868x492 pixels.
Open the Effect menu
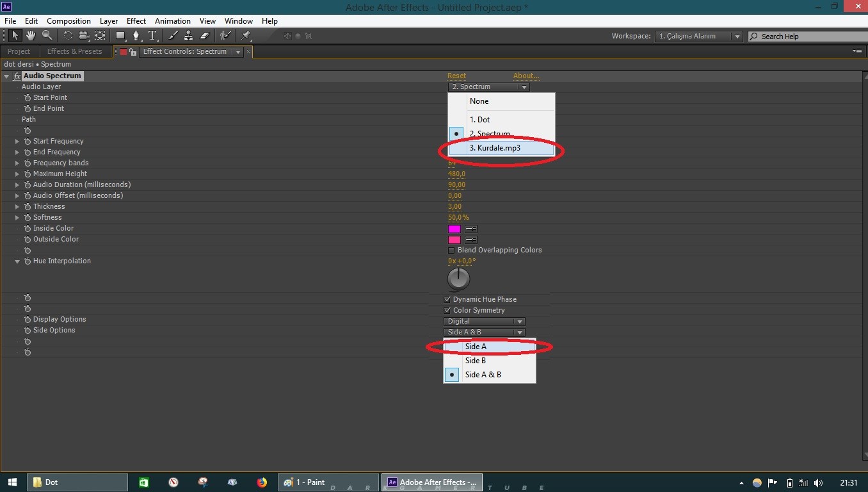tap(136, 21)
